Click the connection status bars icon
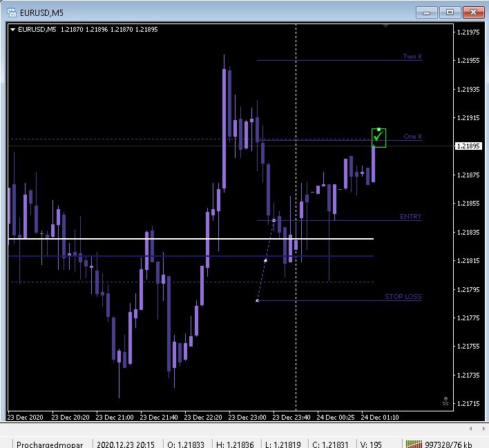This screenshot has height=448, width=489. pyautogui.click(x=414, y=444)
